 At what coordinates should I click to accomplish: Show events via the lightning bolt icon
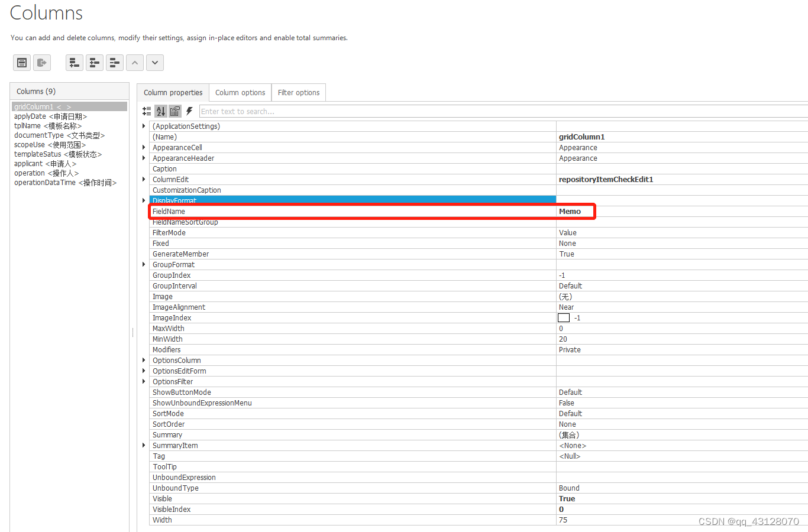click(189, 111)
